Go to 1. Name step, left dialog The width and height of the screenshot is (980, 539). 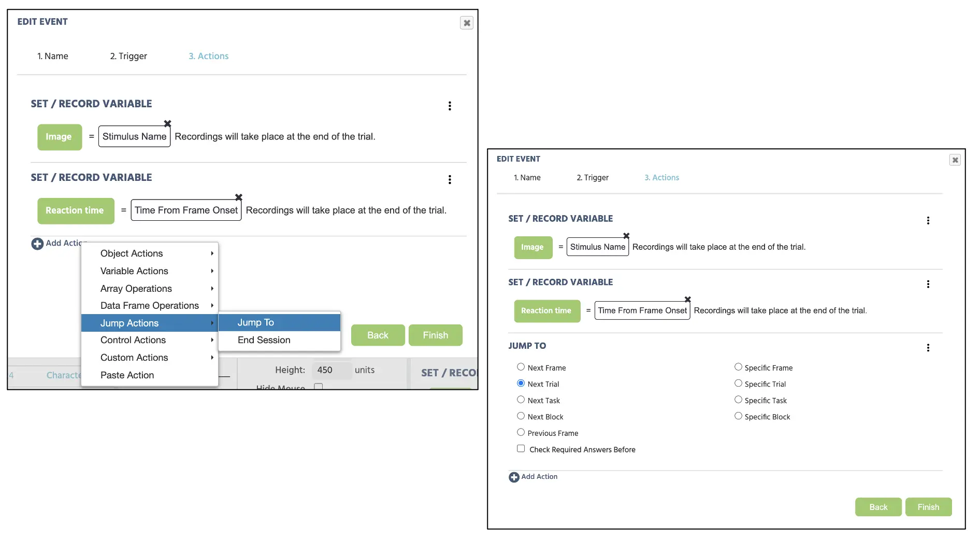[x=53, y=56]
